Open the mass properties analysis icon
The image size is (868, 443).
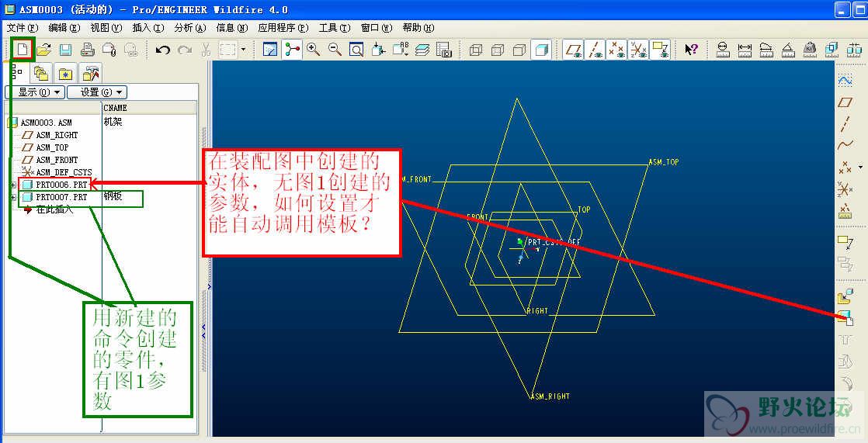[x=809, y=50]
